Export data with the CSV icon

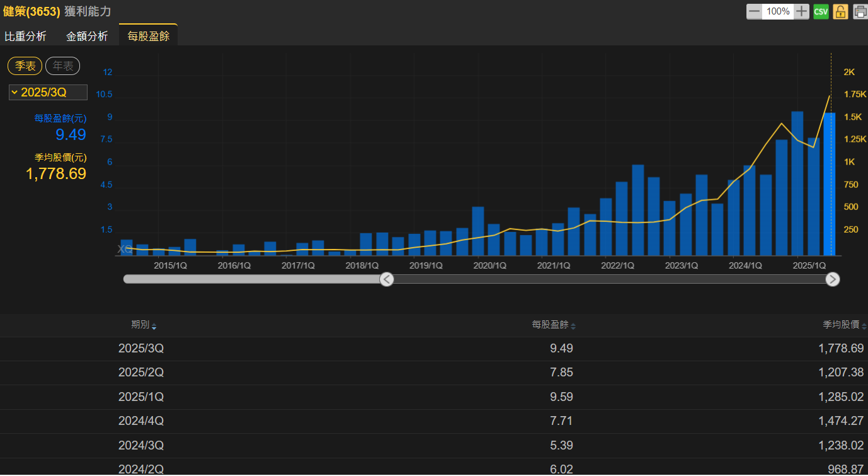(821, 11)
